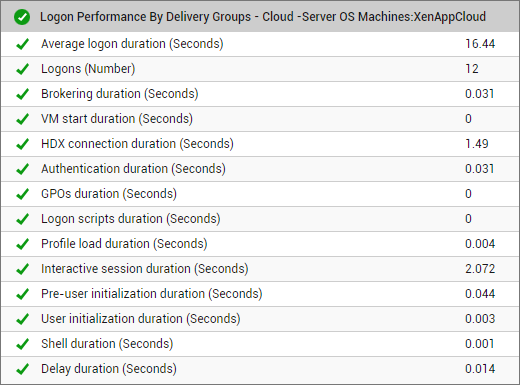Select the Pre-user initialization duration row
This screenshot has width=520, height=385.
260,294
